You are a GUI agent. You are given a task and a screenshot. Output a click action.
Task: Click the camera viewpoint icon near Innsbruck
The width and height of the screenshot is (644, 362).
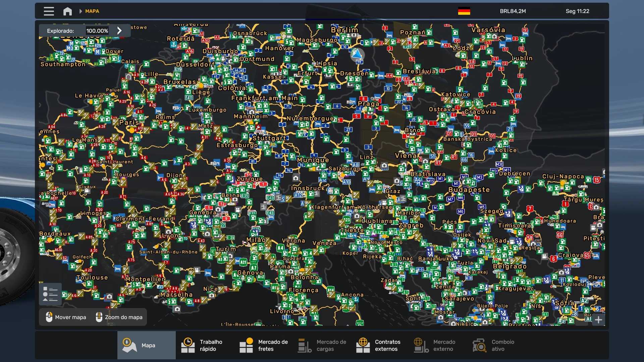pyautogui.click(x=296, y=178)
